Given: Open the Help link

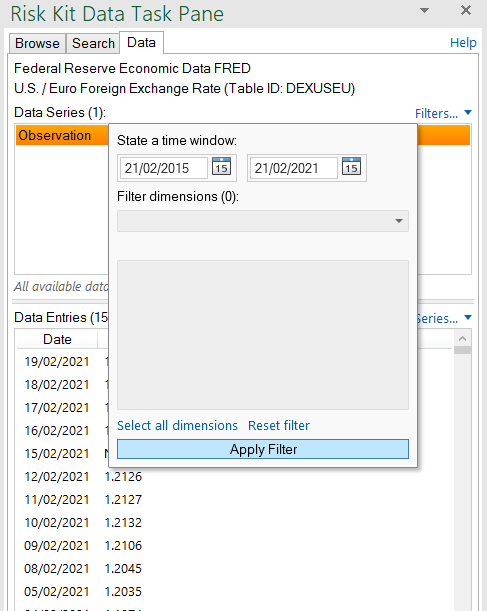Looking at the screenshot, I should tap(463, 42).
